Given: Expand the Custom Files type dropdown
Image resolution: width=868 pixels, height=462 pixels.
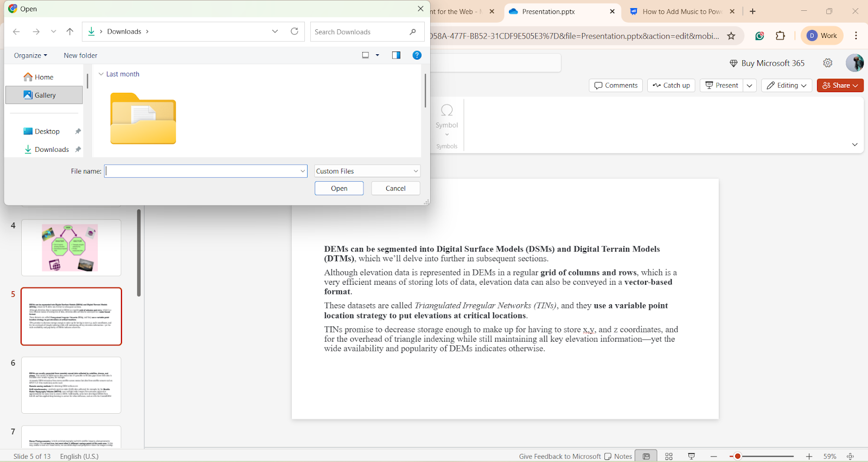Looking at the screenshot, I should pyautogui.click(x=367, y=171).
